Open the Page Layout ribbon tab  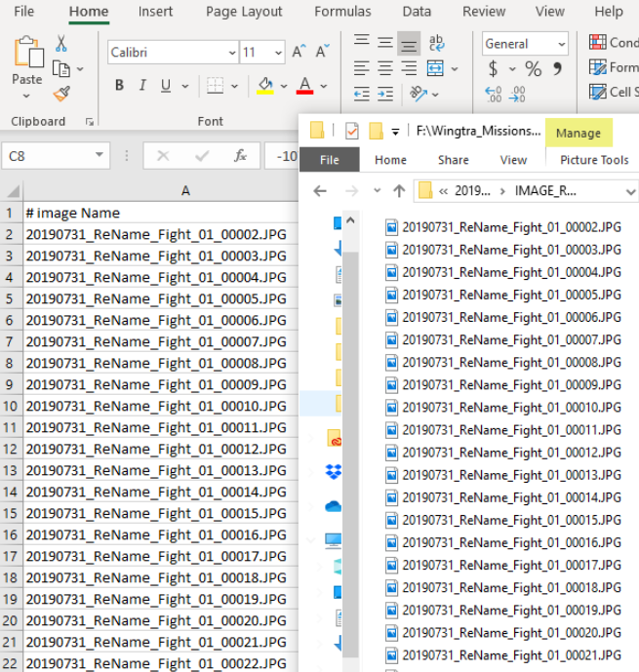243,12
